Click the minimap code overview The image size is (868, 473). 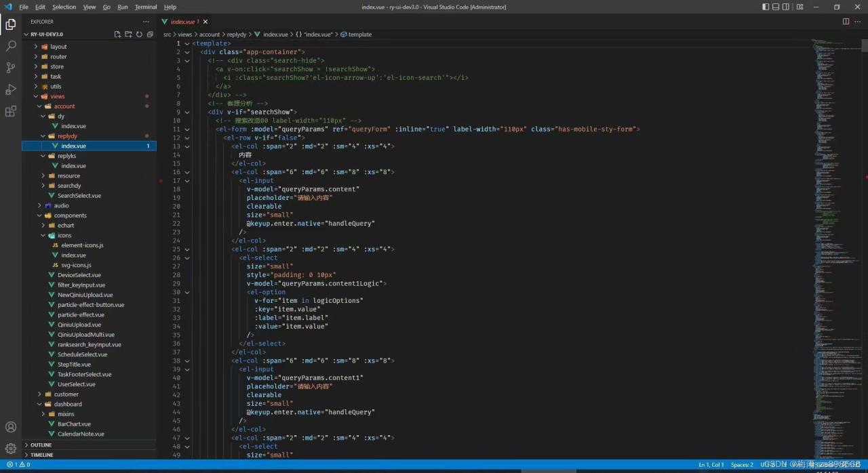click(837, 203)
